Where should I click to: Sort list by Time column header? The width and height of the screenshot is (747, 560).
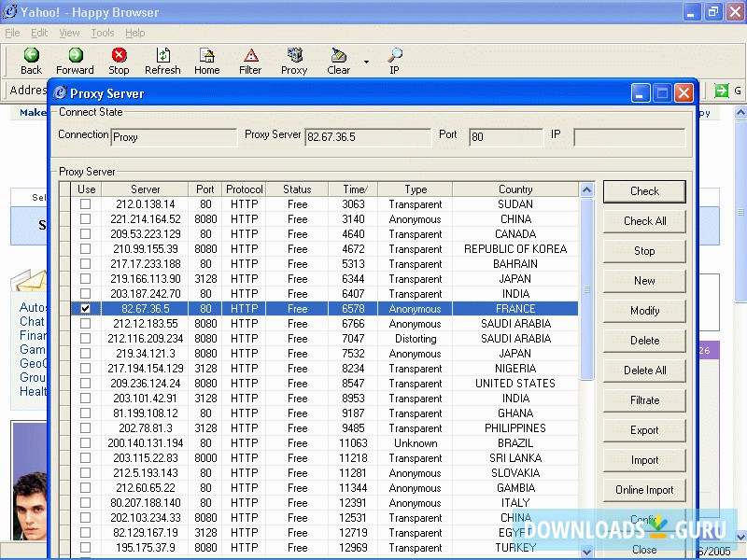tap(353, 189)
